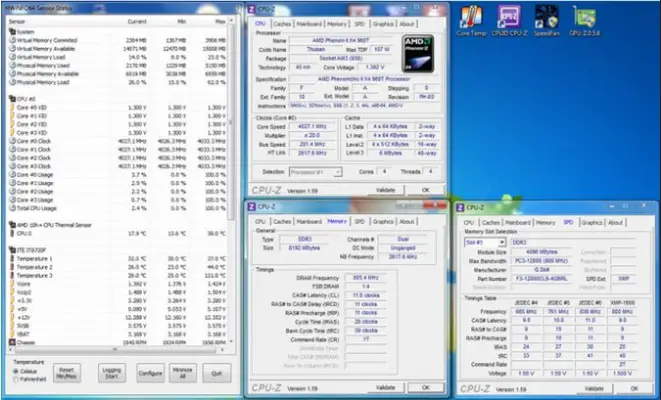Select the Core #3 Clock row

118,166
